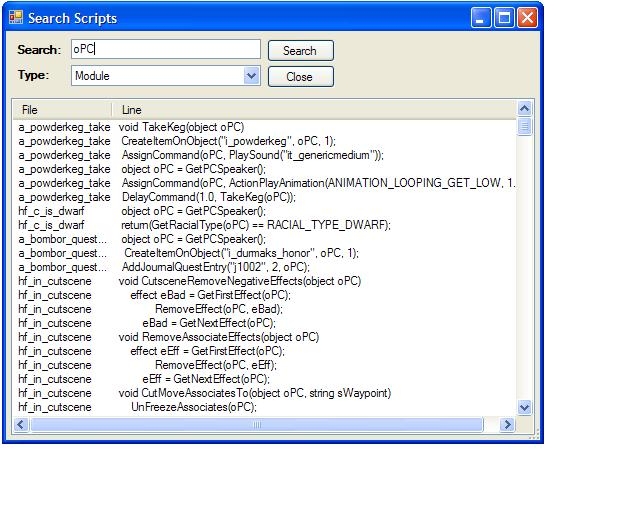The height and width of the screenshot is (512, 640).
Task: Click the vertical scrollbar up arrow
Action: tap(525, 108)
